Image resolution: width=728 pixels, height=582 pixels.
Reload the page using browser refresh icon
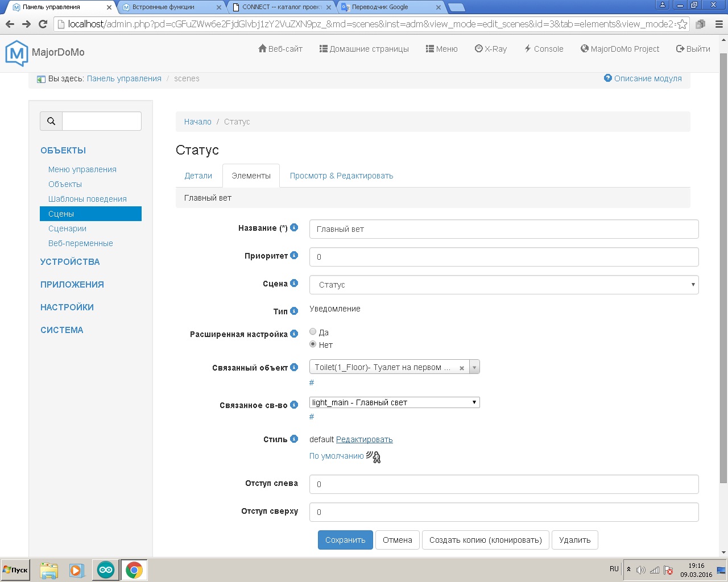click(x=43, y=24)
